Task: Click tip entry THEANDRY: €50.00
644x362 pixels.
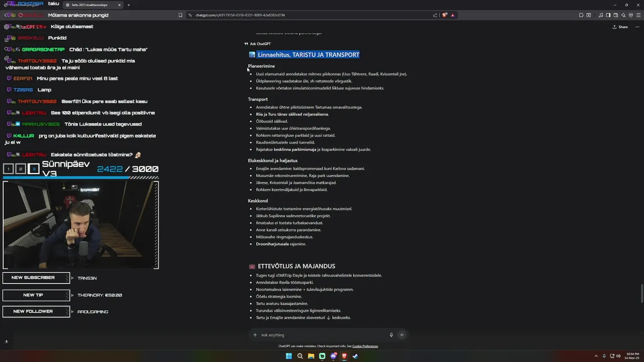Action: point(100,296)
